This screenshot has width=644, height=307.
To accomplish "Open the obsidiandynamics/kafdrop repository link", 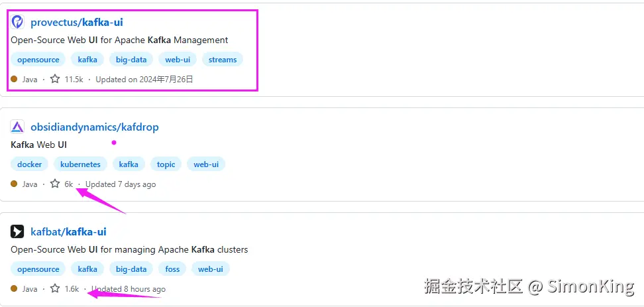I will pos(95,127).
